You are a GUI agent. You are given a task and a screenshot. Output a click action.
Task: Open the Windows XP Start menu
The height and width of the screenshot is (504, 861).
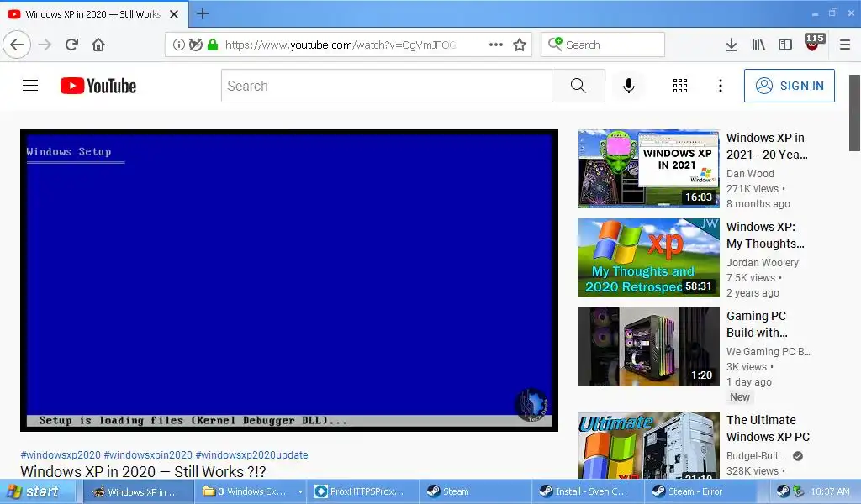[x=37, y=491]
